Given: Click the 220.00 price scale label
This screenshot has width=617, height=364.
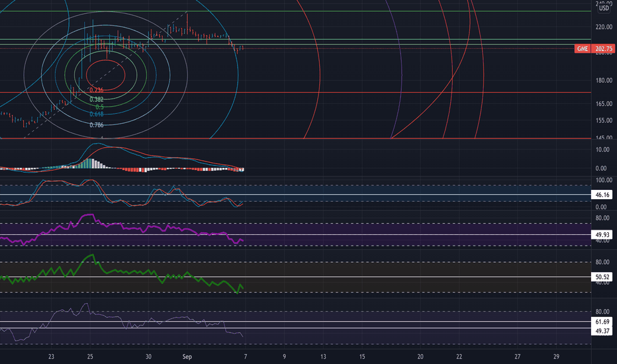Looking at the screenshot, I should click(x=604, y=27).
